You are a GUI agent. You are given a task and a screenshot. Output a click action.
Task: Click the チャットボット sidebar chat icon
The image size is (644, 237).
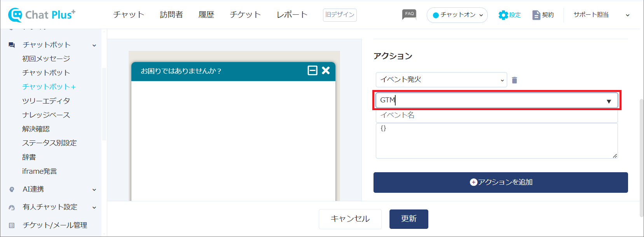coord(12,45)
